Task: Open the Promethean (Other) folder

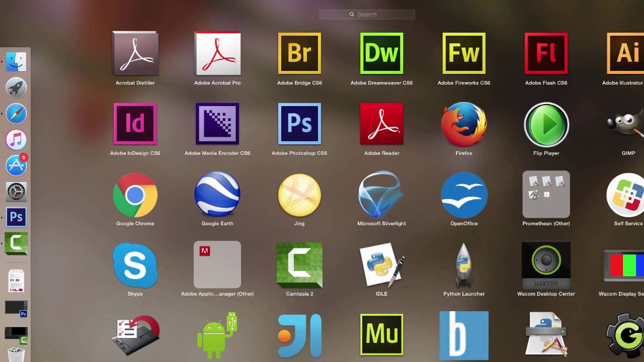Action: pyautogui.click(x=546, y=194)
